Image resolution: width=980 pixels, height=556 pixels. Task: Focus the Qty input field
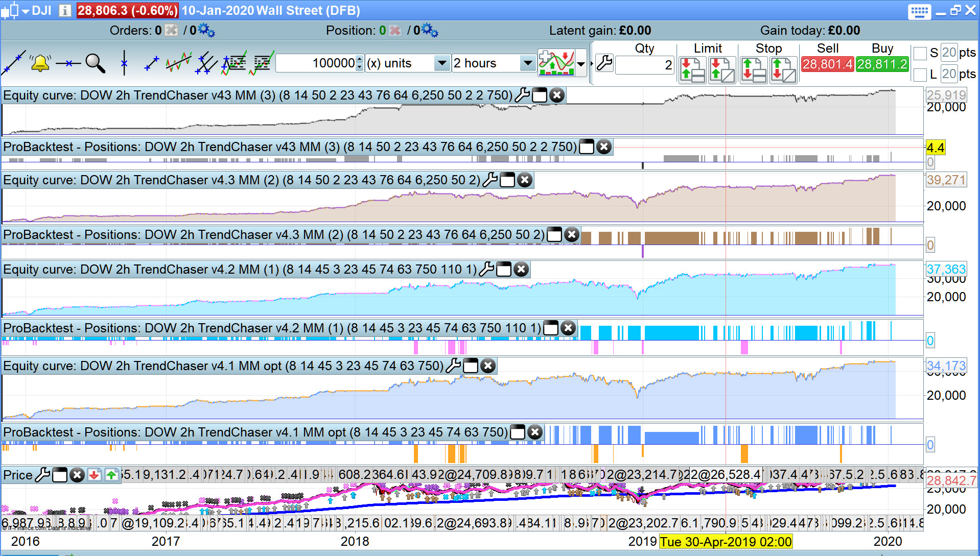(645, 65)
